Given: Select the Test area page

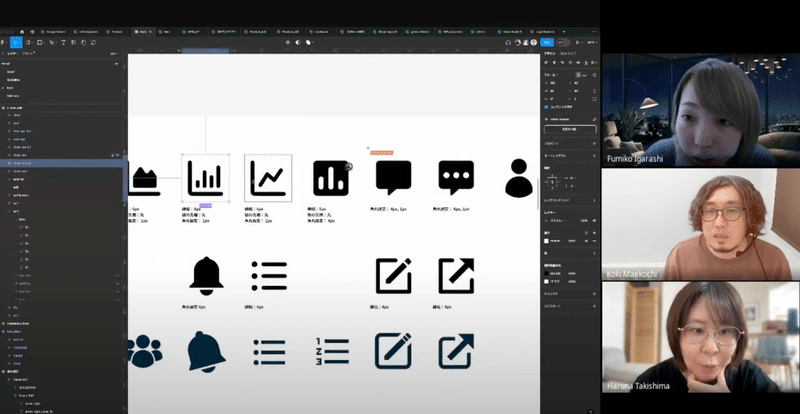Looking at the screenshot, I should point(13,96).
